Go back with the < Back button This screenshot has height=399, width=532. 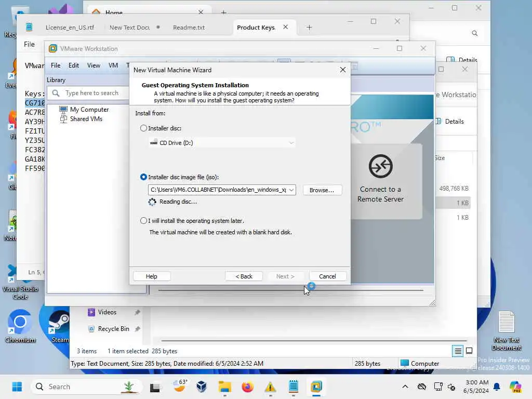point(244,276)
